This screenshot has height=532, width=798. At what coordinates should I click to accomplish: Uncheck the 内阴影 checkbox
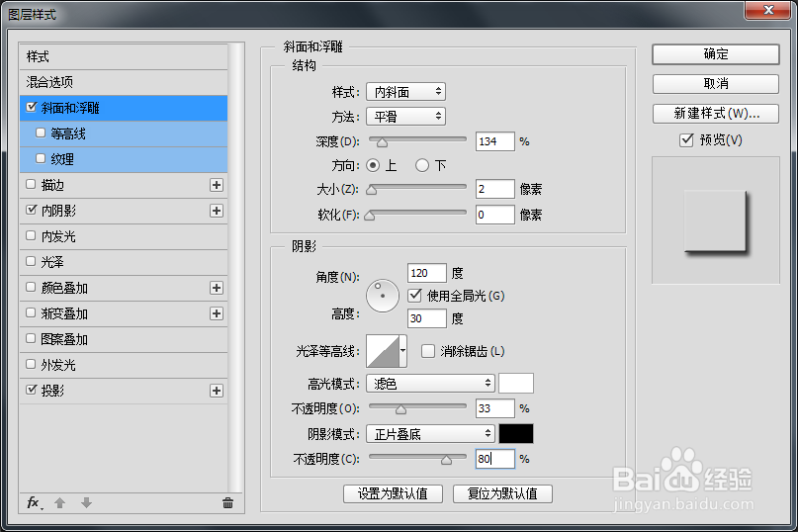[32, 210]
